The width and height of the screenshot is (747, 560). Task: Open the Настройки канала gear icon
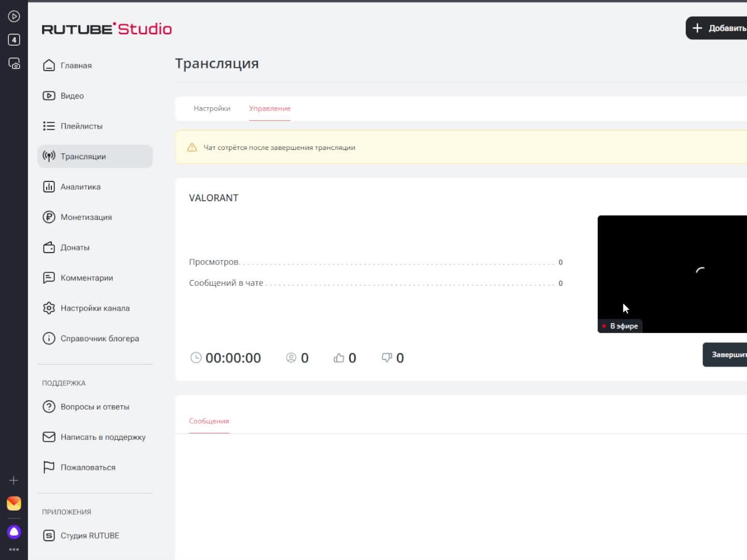49,308
